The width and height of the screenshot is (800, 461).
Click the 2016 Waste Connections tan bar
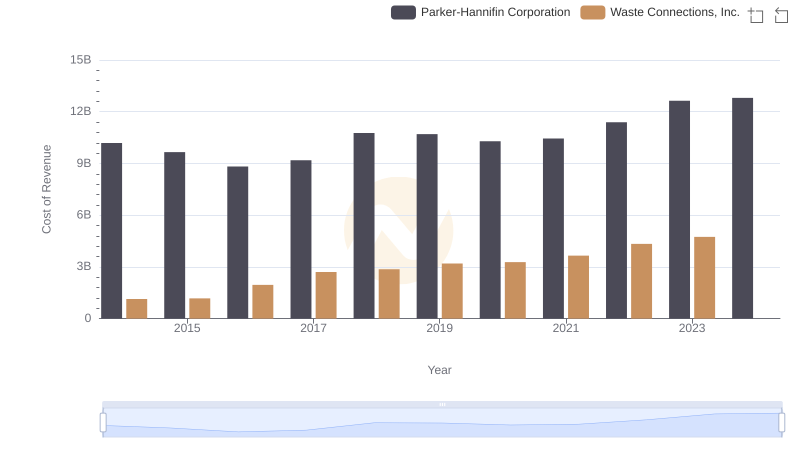click(x=263, y=302)
